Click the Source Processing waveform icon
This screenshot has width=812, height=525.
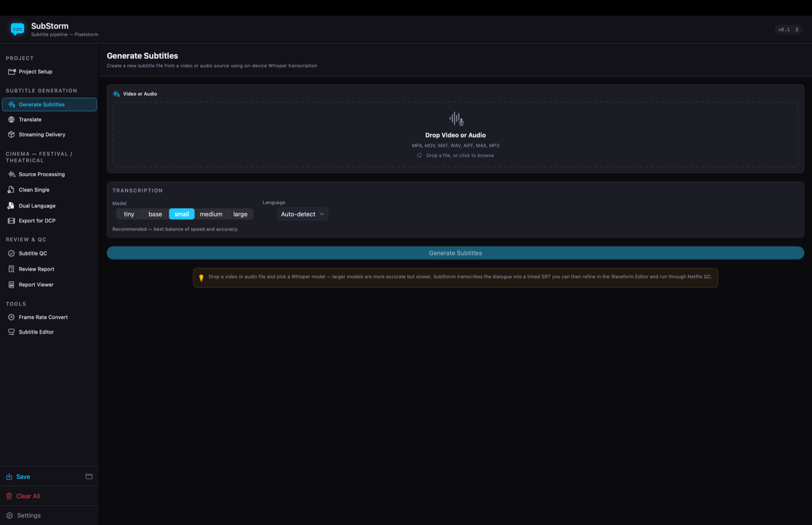(x=12, y=174)
